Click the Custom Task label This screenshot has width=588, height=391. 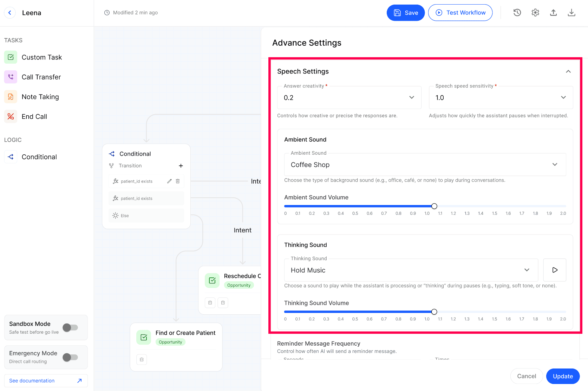pyautogui.click(x=42, y=57)
